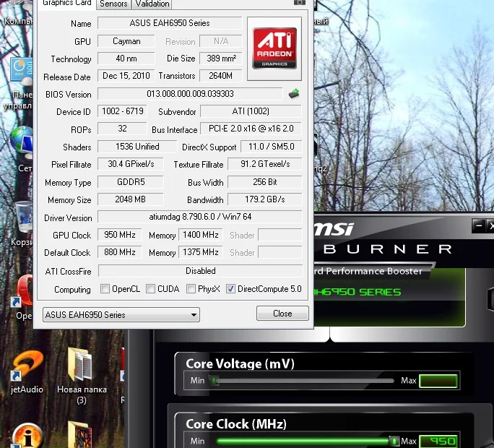Viewport: 494px width, 448px height.
Task: Click the Shaders value 1536 Unified
Action: click(x=137, y=147)
